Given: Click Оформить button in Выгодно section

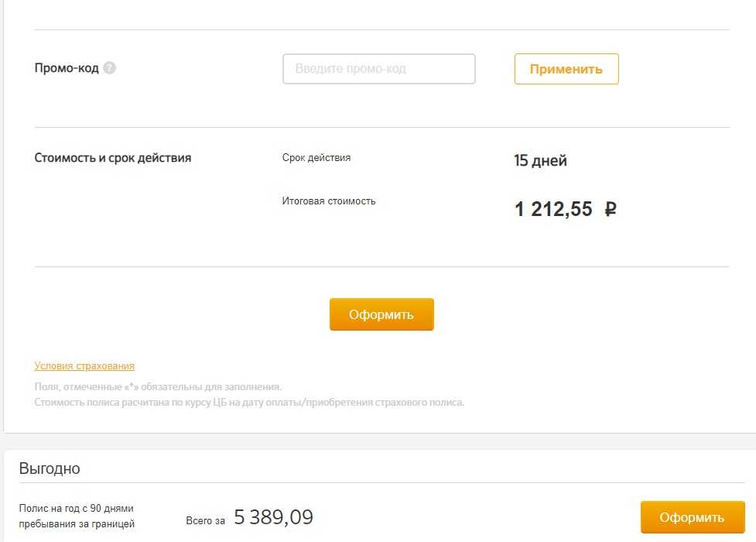Looking at the screenshot, I should (x=692, y=517).
